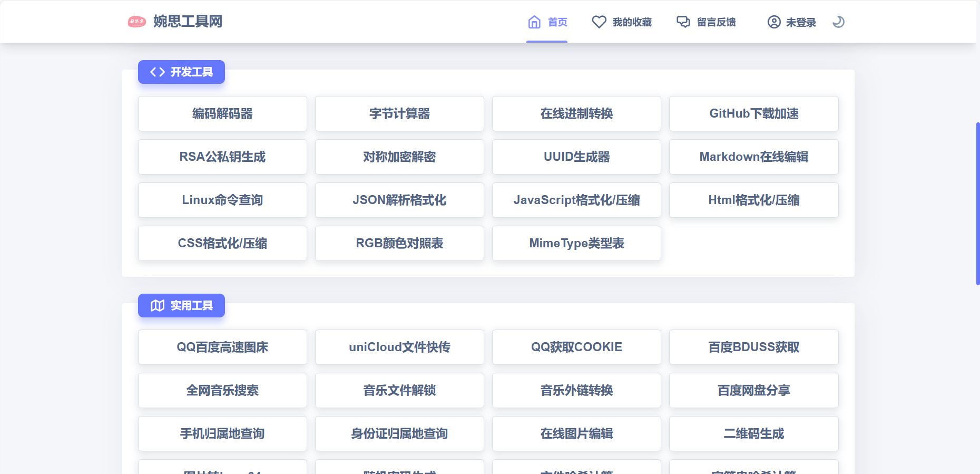980x474 pixels.
Task: Open GitHub下载加速 tool
Action: (754, 113)
